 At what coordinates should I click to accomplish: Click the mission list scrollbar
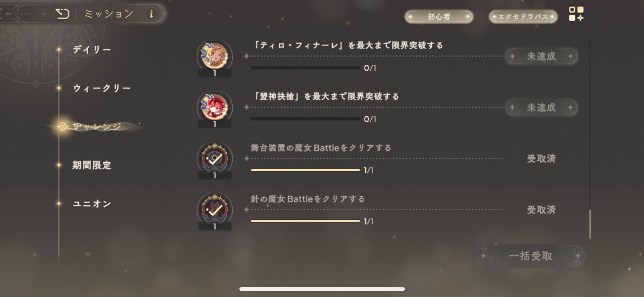[590, 224]
